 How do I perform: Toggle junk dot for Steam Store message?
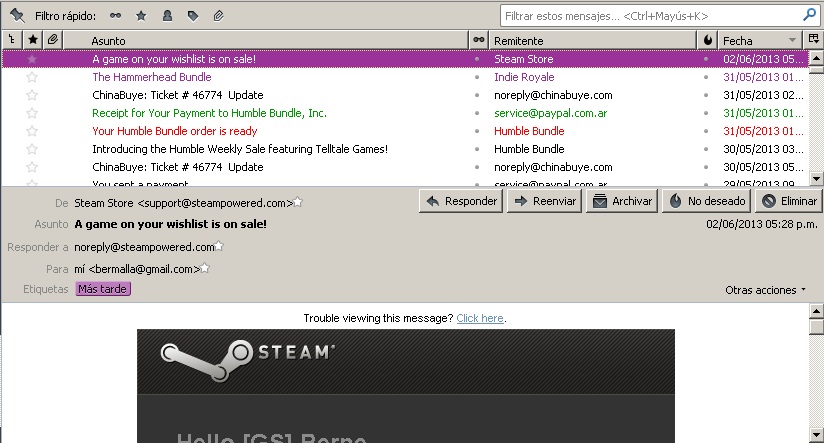(706, 59)
